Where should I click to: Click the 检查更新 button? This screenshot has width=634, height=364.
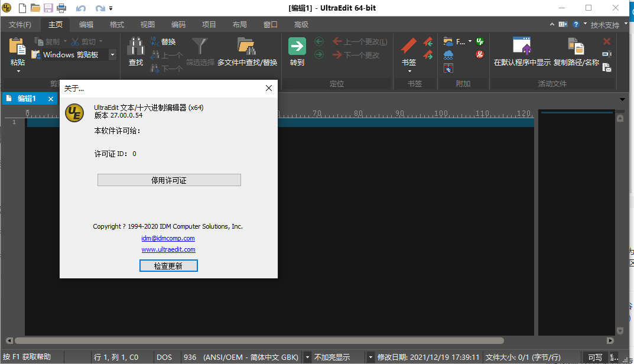(168, 266)
